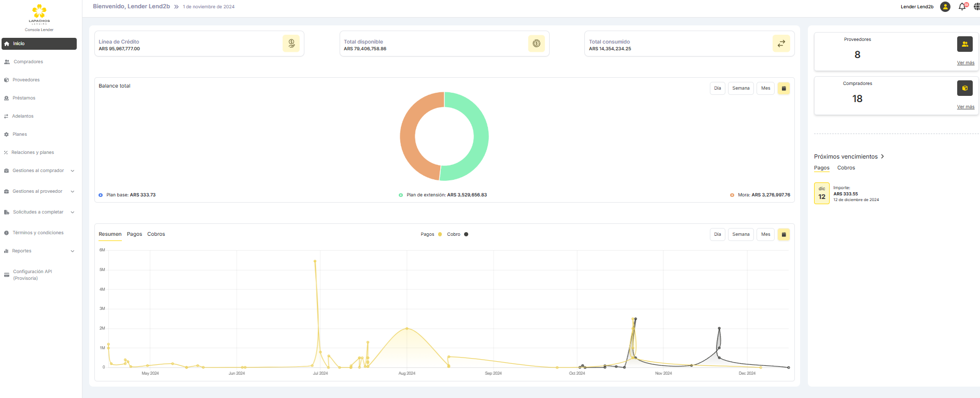Click Ver más link under Proveedores
Image resolution: width=980 pixels, height=398 pixels.
pos(965,63)
